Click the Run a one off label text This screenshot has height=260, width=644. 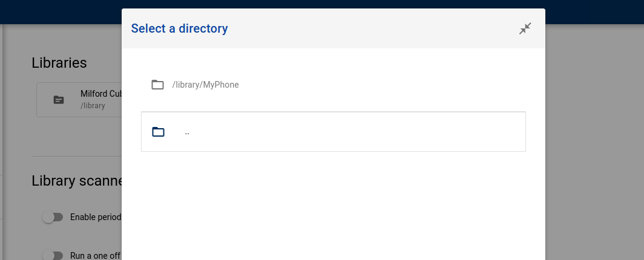(95, 256)
